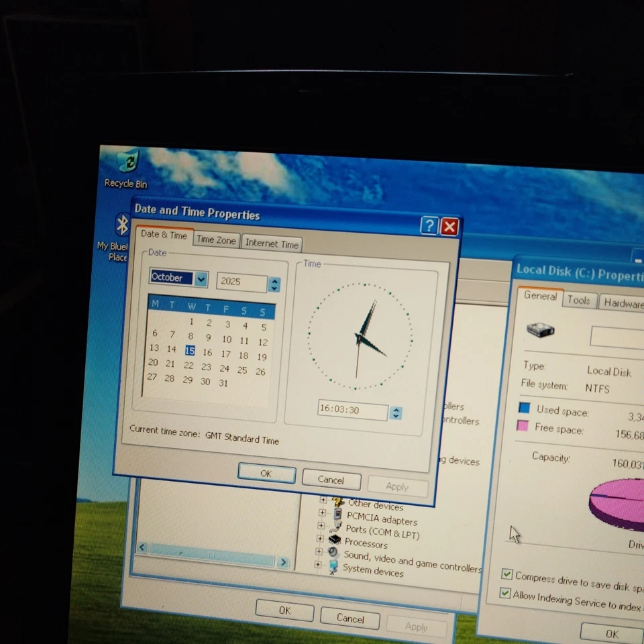Uncheck Allow Indexing Service option
This screenshot has height=644, width=644.
click(505, 592)
